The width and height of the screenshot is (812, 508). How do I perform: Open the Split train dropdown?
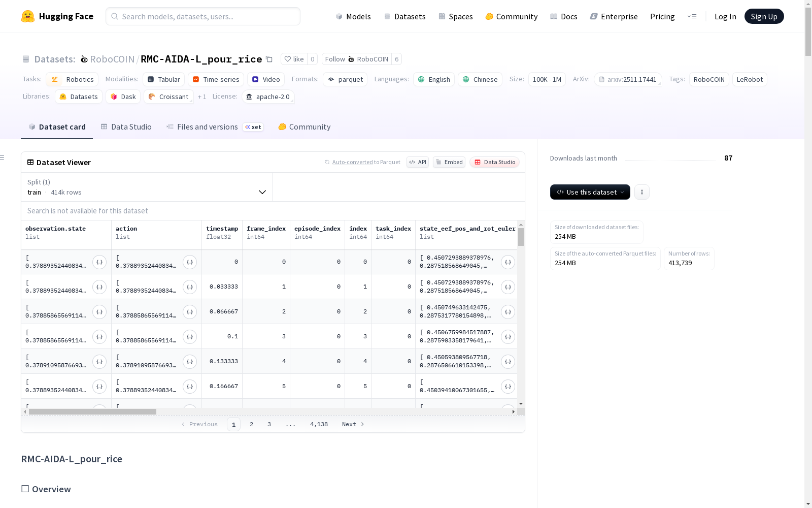pyautogui.click(x=147, y=187)
